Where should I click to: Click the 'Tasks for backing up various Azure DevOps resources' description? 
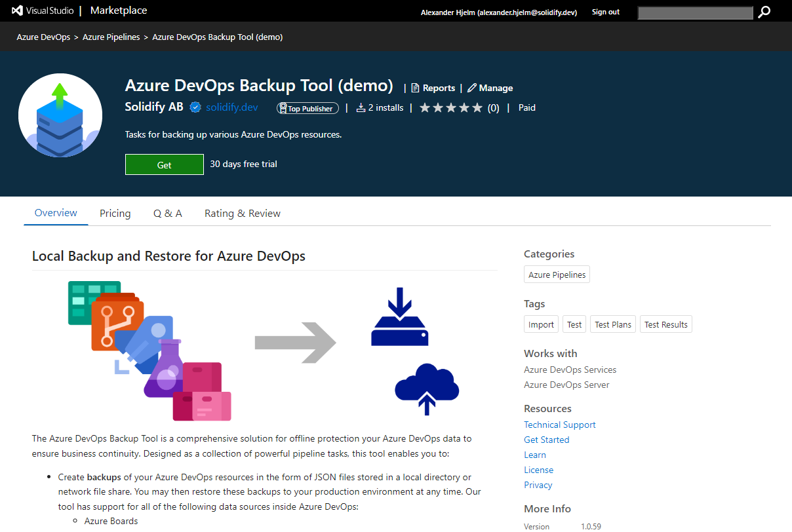(233, 135)
